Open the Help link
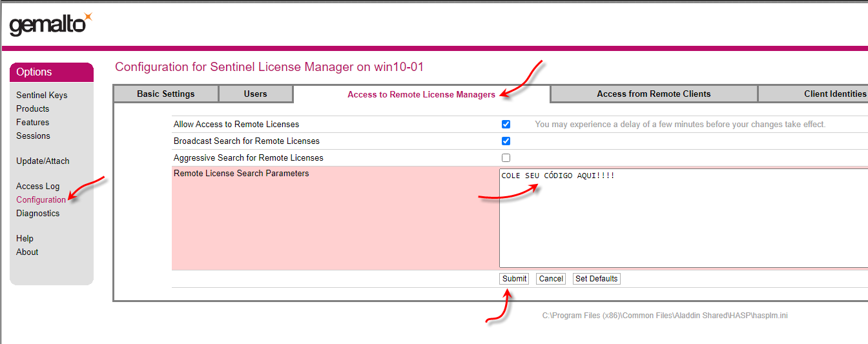 pyautogui.click(x=25, y=238)
